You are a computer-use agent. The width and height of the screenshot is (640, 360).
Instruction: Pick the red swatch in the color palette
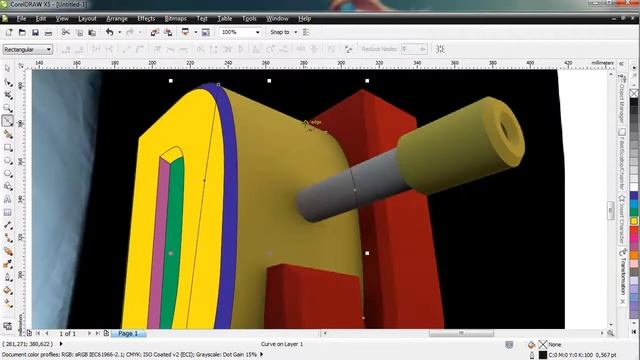(x=634, y=231)
